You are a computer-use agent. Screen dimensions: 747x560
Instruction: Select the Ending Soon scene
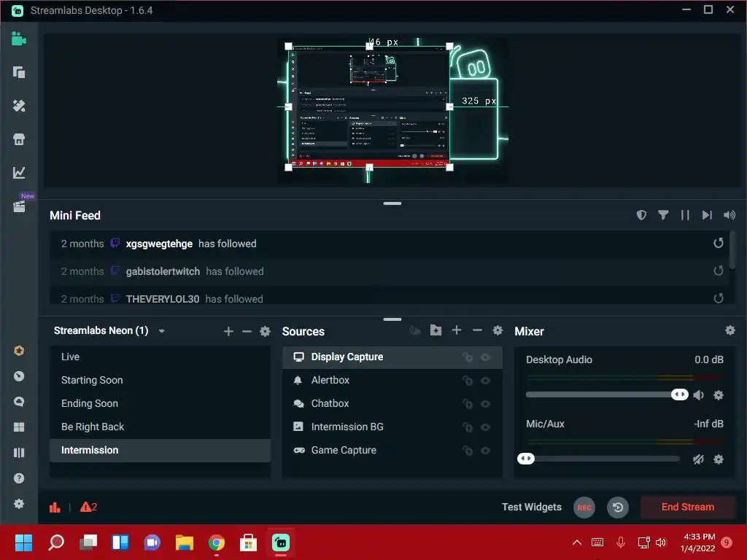pos(160,403)
